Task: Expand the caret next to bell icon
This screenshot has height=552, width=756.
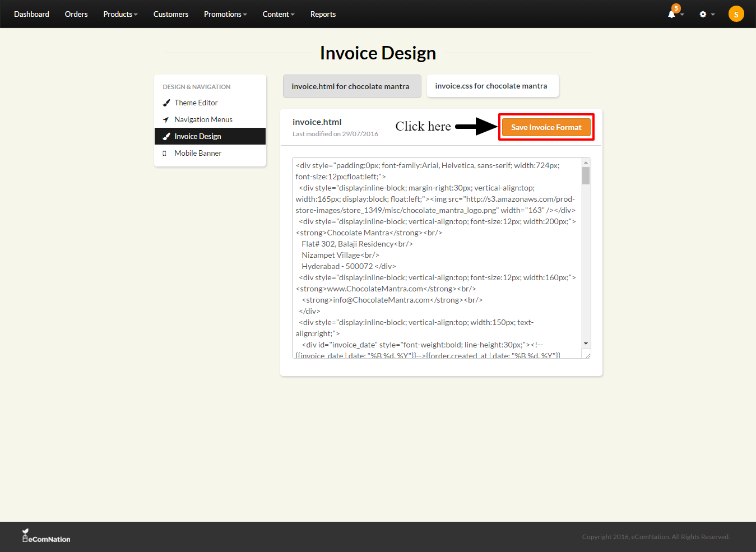Action: [x=682, y=15]
